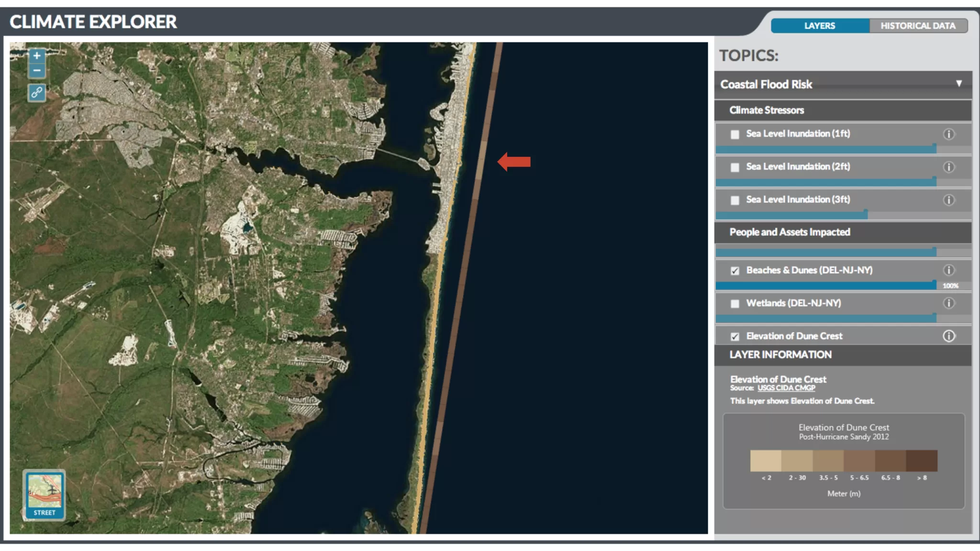Viewport: 980px width, 551px height.
Task: Open info for Sea Level Inundation (1ft)
Action: (948, 134)
